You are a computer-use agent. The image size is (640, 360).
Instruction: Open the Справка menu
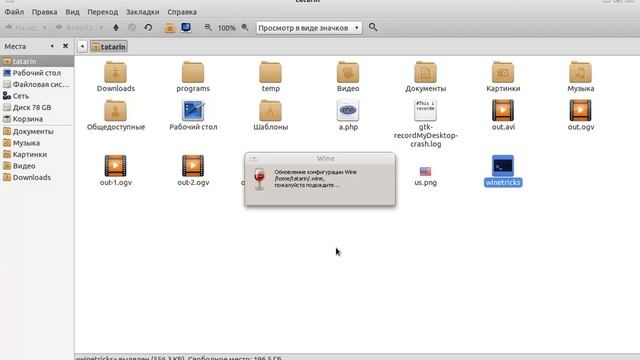(x=182, y=12)
